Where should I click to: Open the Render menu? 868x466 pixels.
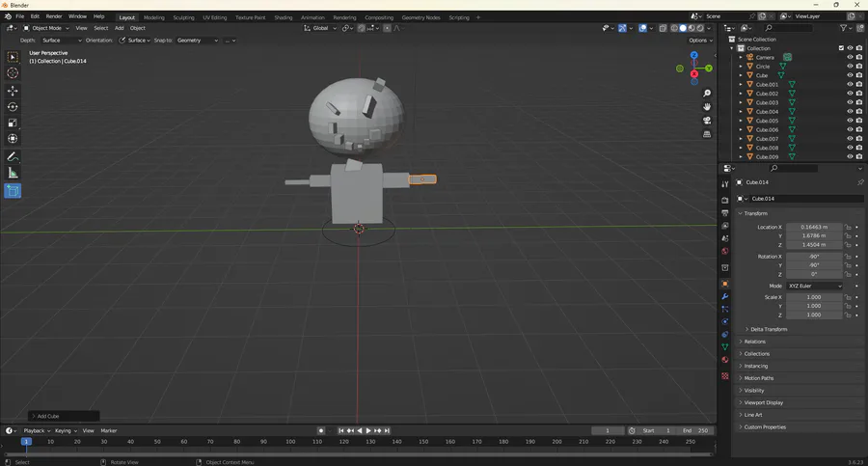point(54,16)
